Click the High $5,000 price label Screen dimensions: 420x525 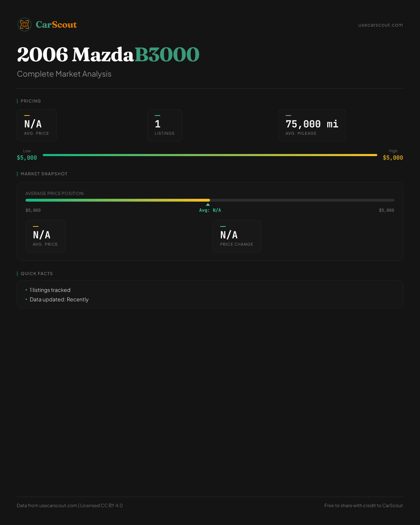point(393,155)
